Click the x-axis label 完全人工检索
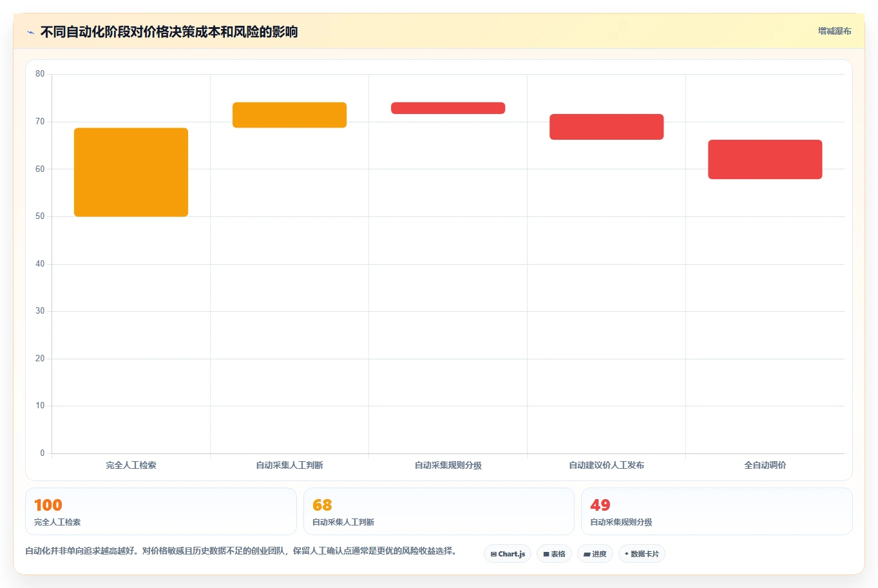The width and height of the screenshot is (878, 588). [131, 465]
